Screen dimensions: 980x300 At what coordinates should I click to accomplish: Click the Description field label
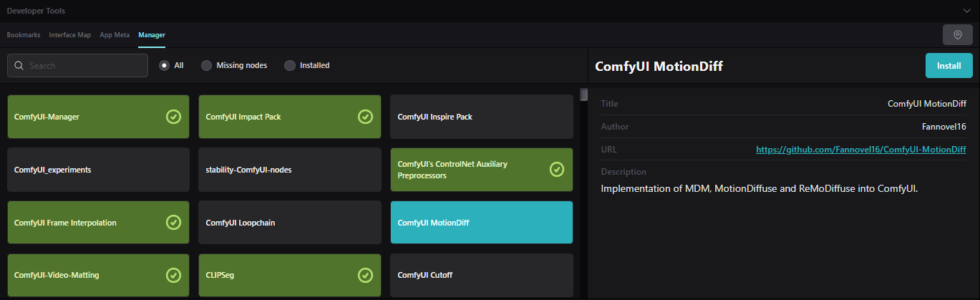[x=624, y=172]
